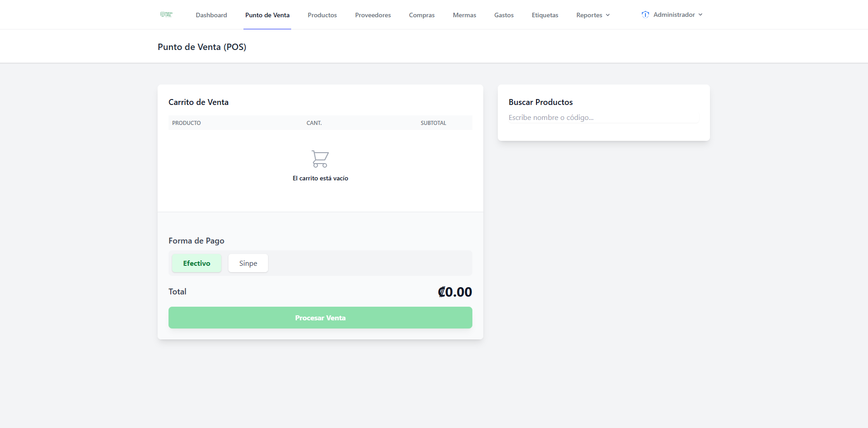Open the Mermas page
Image resolution: width=868 pixels, height=428 pixels.
tap(464, 15)
